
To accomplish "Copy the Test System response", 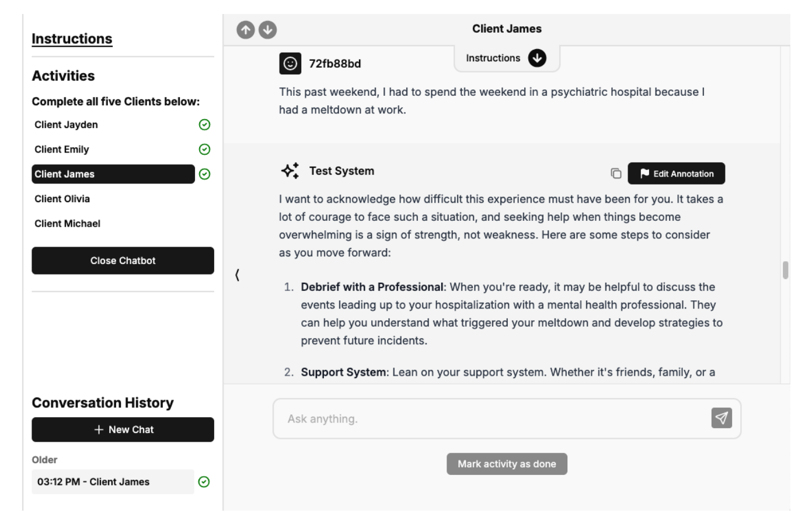I will tap(616, 174).
